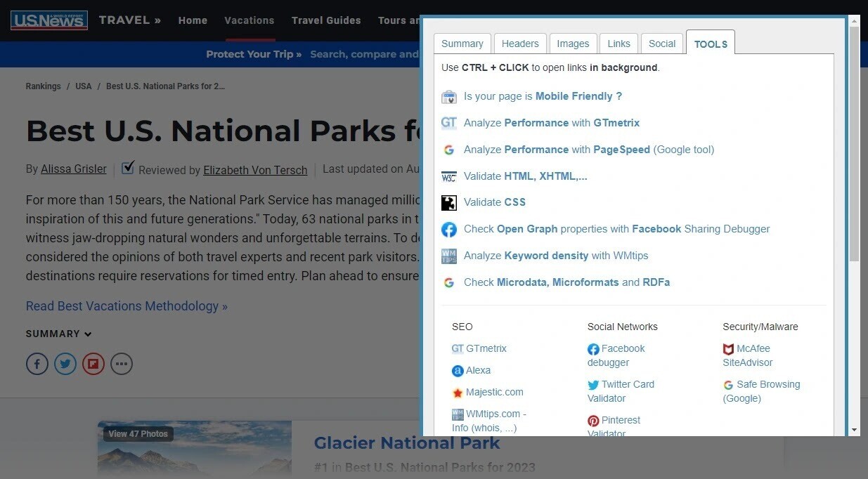The image size is (868, 479).
Task: Click the Alexa icon under SEO
Action: (458, 371)
